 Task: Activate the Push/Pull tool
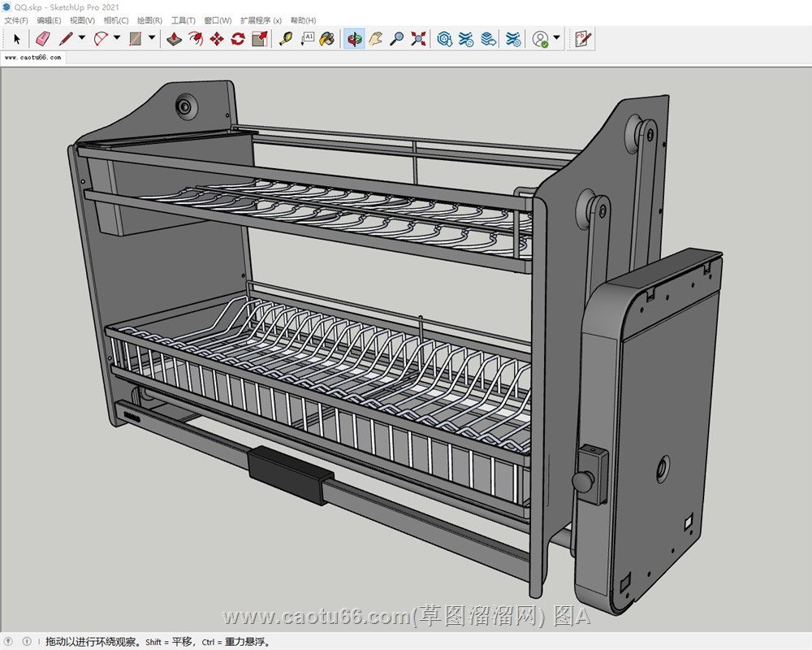click(175, 38)
